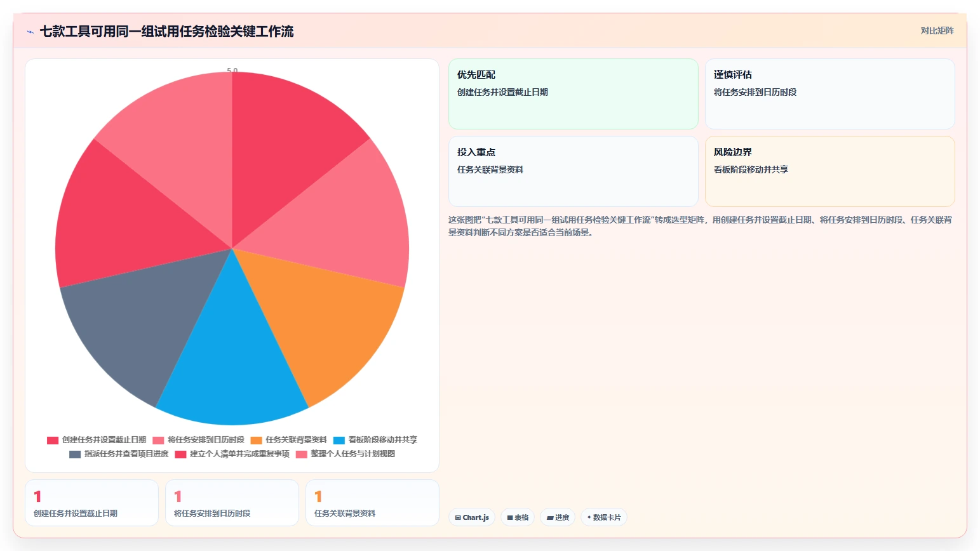Click the gray legend swatch for 指派任务并查看项目进度
980x551 pixels.
click(x=75, y=454)
